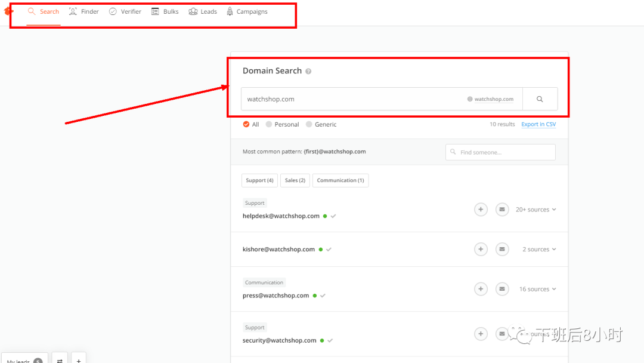Select the All radio filter
Viewport: 644px width, 363px height.
pyautogui.click(x=246, y=124)
